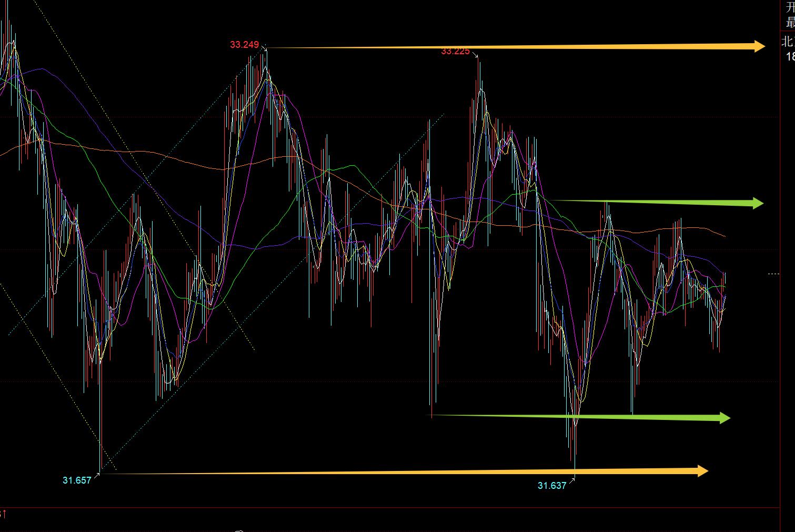Click the pointer arrow beside 31.657
795x532 pixels.
tap(96, 477)
